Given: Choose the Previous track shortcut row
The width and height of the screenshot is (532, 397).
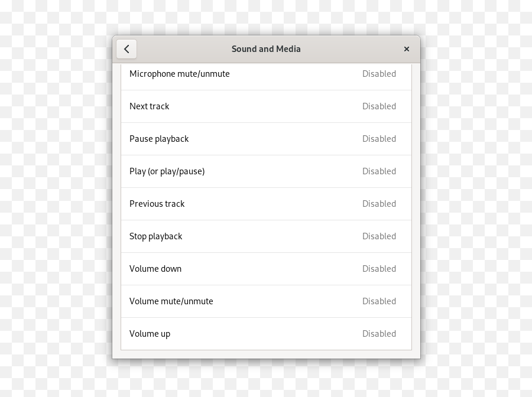Looking at the screenshot, I should tap(267, 204).
